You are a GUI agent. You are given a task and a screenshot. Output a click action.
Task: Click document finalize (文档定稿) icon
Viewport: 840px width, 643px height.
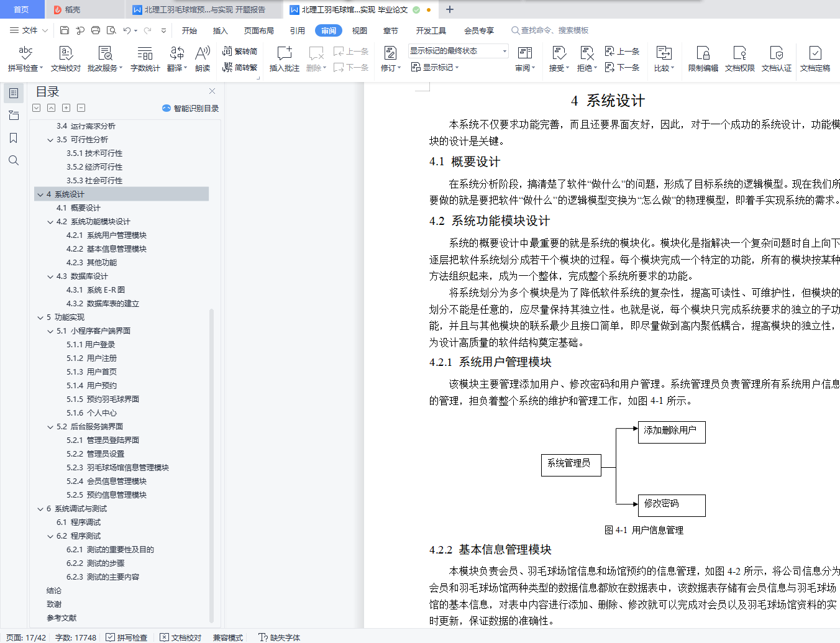coord(815,59)
